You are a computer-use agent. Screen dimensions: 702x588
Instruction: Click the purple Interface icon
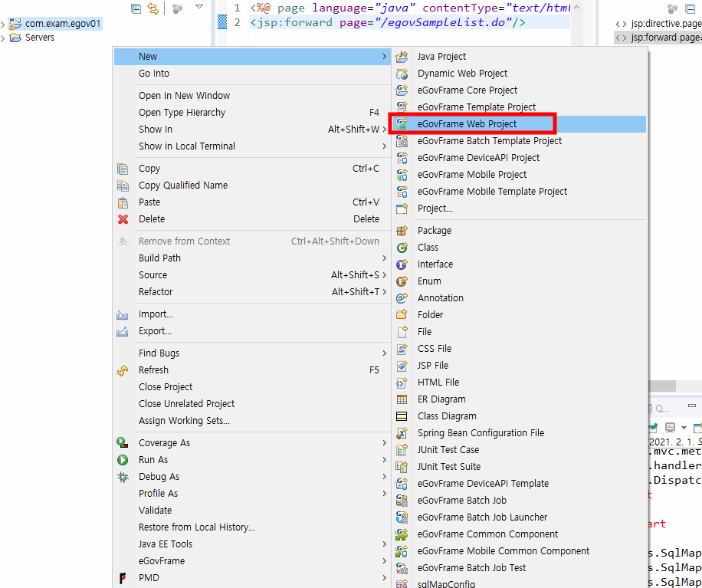pyautogui.click(x=402, y=264)
